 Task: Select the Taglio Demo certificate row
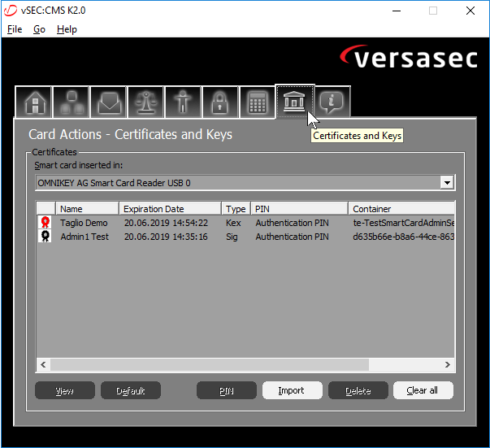click(x=245, y=223)
